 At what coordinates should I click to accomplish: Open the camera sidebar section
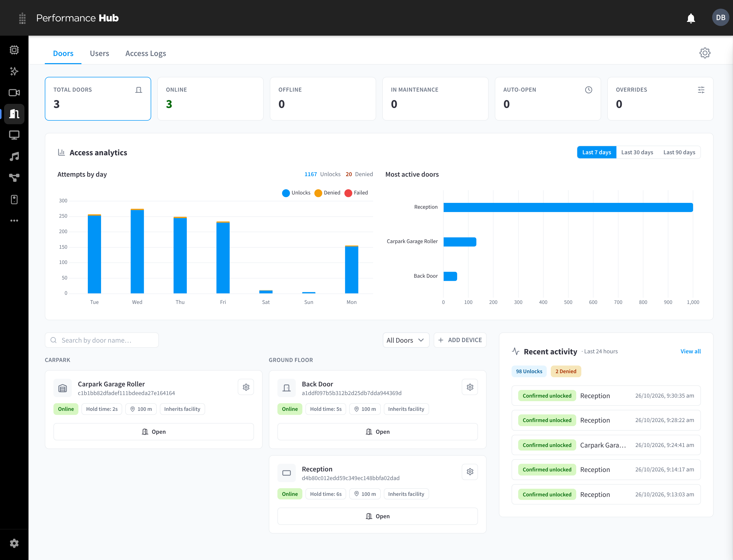click(x=14, y=93)
